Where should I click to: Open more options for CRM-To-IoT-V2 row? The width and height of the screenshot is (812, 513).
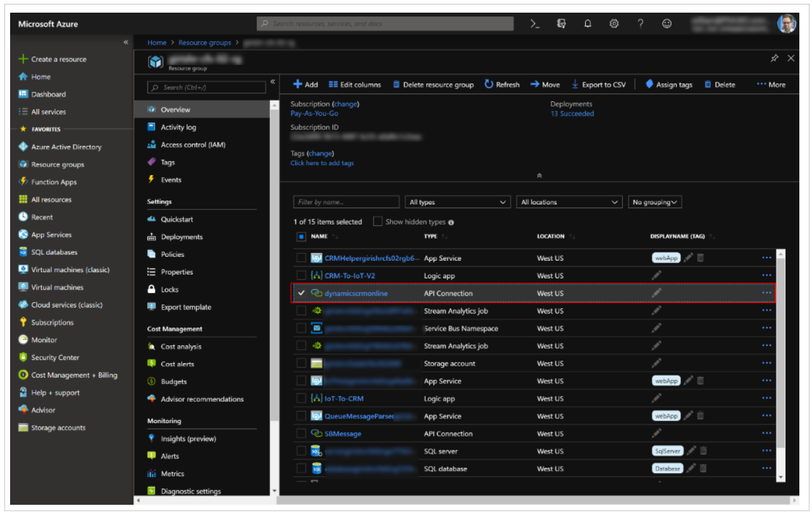[x=766, y=276]
